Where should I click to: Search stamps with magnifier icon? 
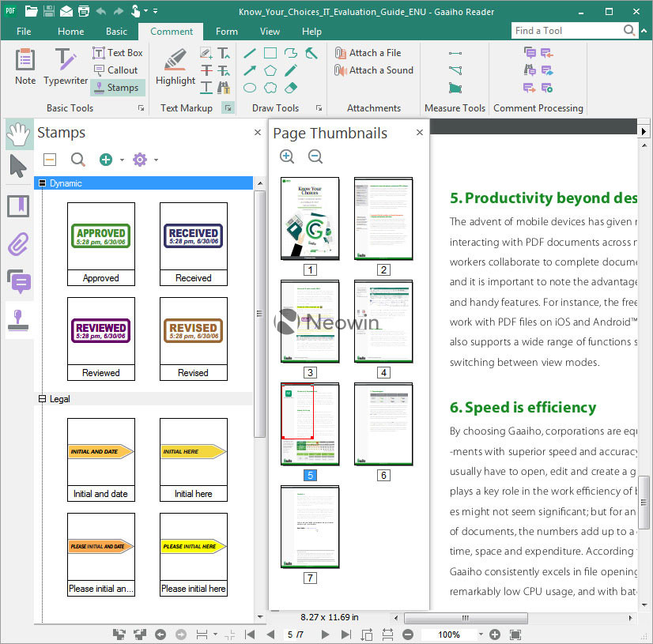click(78, 160)
